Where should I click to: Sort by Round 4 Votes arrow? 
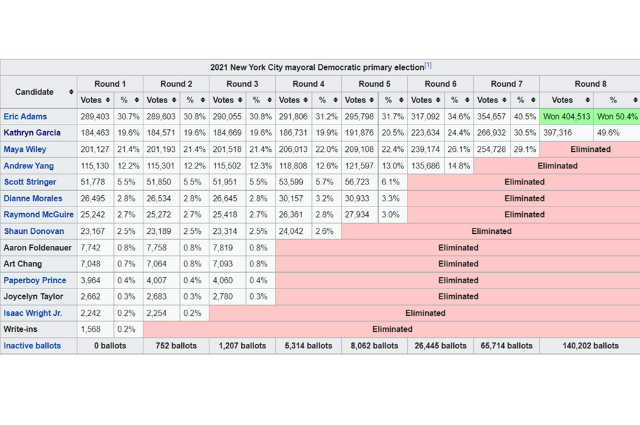(x=306, y=100)
